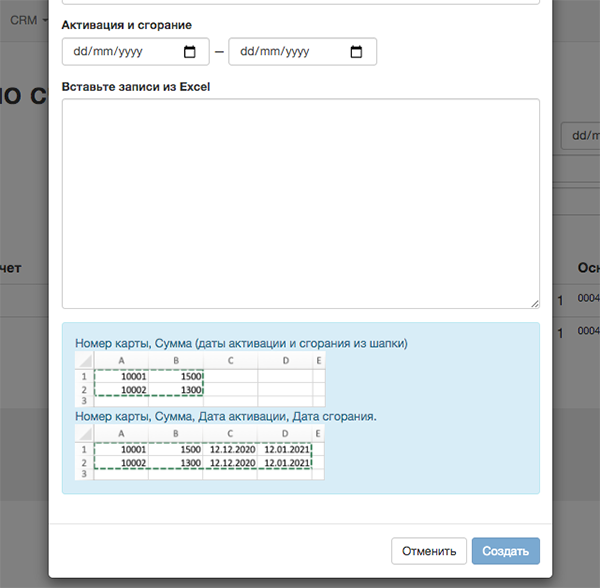Click the 'Активация и сгорание' label
Image resolution: width=600 pixels, height=588 pixels.
127,25
